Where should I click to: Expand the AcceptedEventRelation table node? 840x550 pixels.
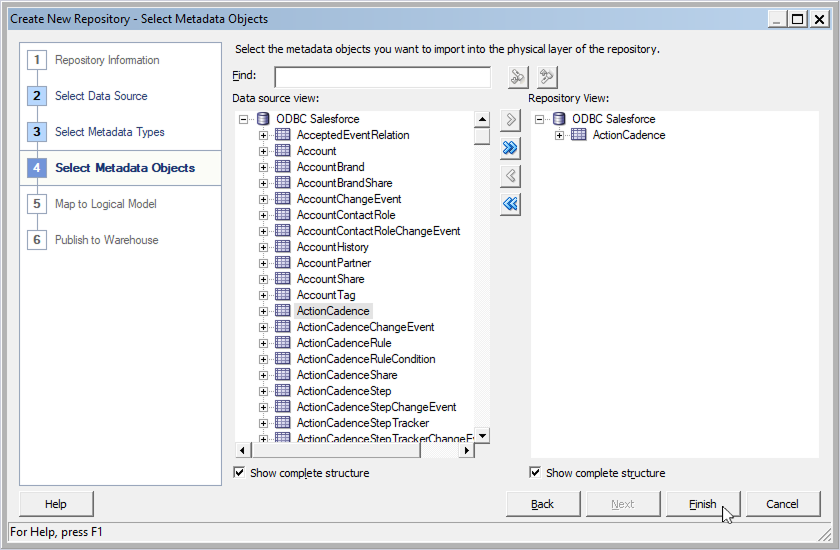click(264, 135)
